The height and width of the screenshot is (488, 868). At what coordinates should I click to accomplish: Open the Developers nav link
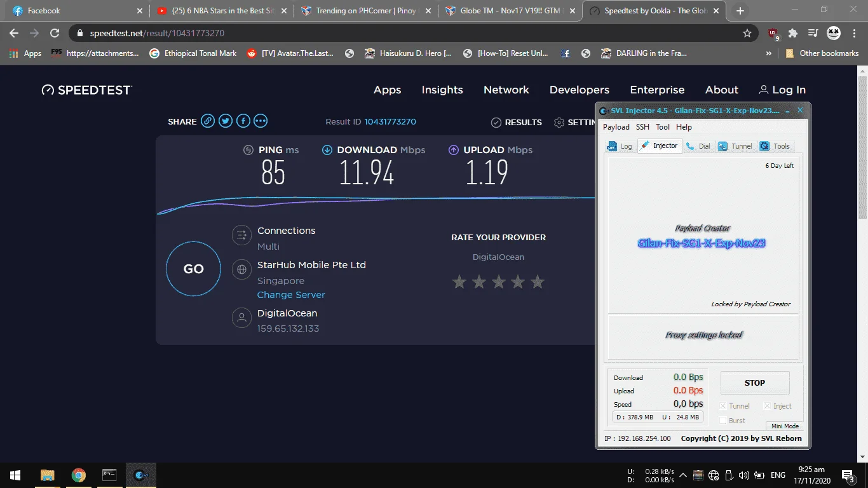tap(580, 90)
